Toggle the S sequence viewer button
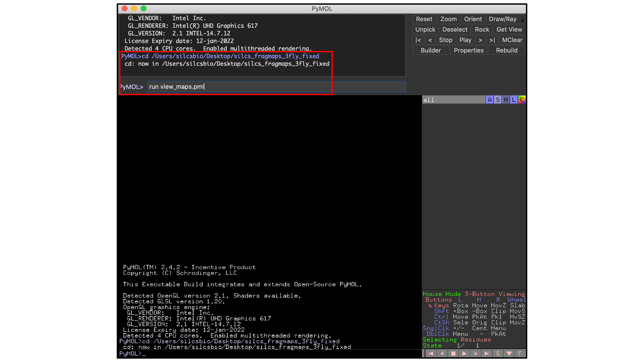The width and height of the screenshot is (644, 362). coord(498,353)
